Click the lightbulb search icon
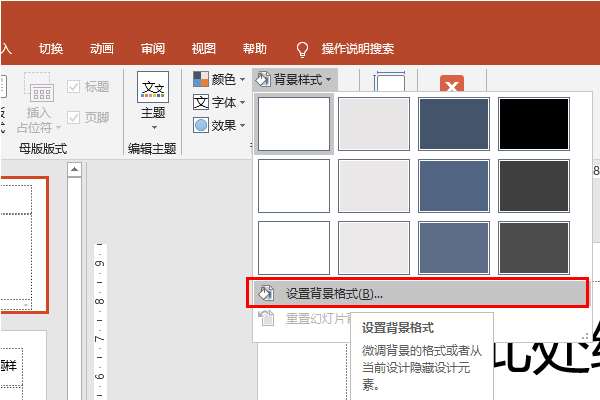Screen dimensions: 600x400 tap(302, 49)
